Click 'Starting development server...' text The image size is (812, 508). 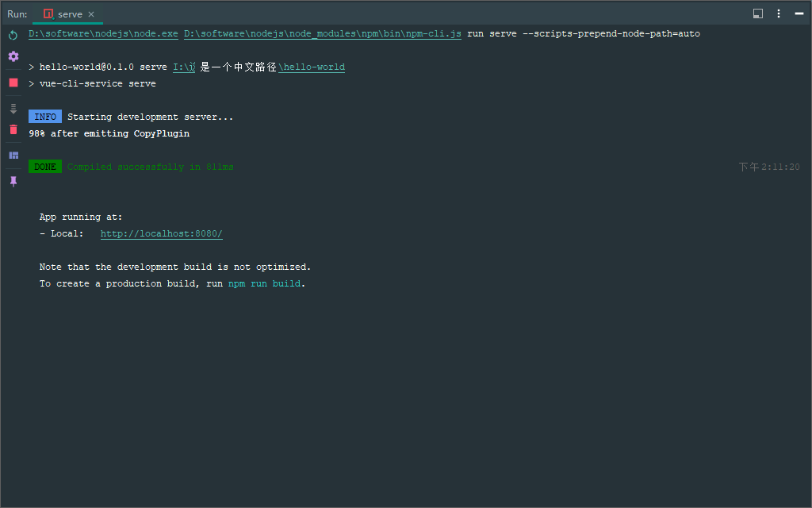[x=150, y=117]
